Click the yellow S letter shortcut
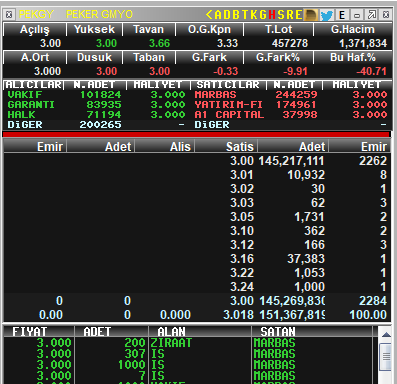Image resolution: width=397 pixels, height=384 pixels. coord(281,15)
